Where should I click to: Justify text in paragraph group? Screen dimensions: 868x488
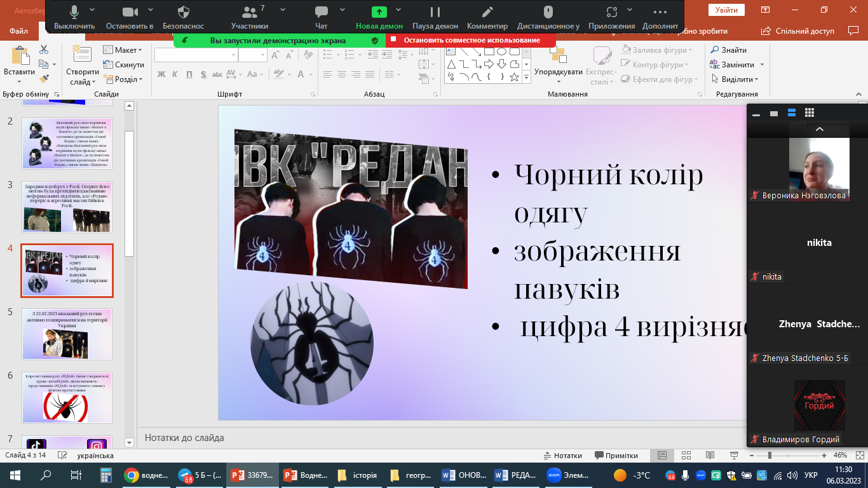(x=371, y=74)
